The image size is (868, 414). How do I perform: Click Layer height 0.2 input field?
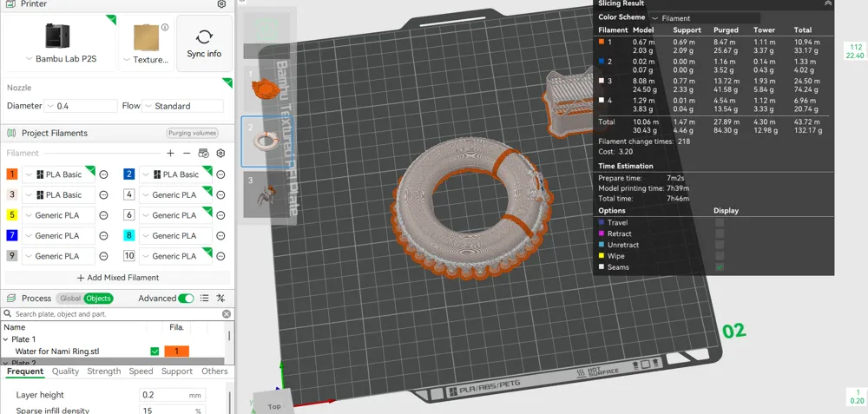[172, 395]
